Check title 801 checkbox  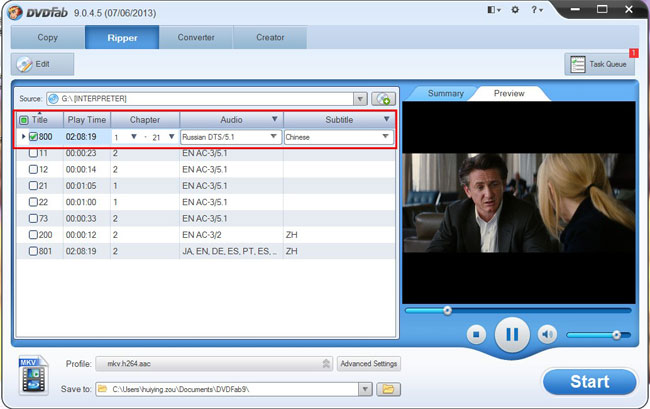[x=33, y=251]
